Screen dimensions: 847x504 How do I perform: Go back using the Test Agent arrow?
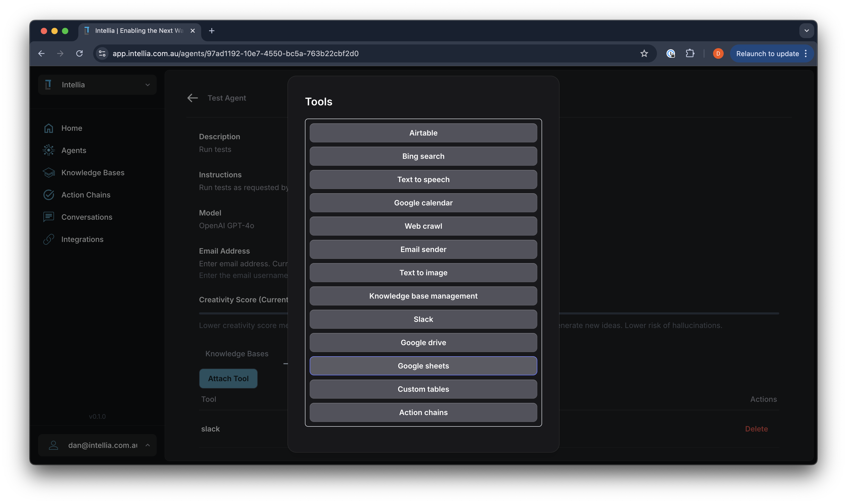pos(193,98)
